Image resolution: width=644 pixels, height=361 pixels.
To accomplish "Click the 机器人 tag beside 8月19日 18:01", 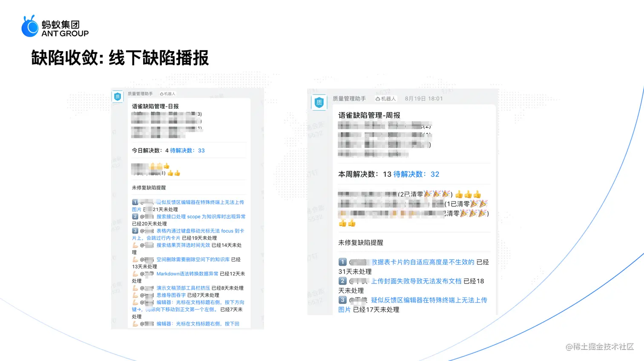I will tap(385, 99).
